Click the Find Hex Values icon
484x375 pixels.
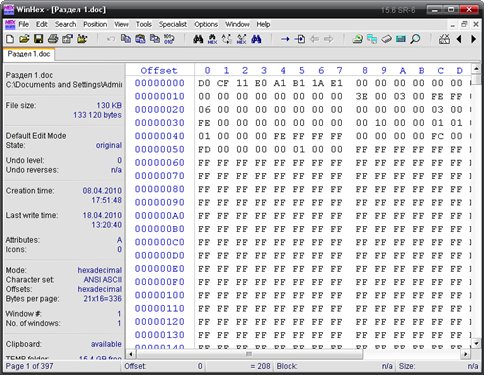pyautogui.click(x=212, y=39)
